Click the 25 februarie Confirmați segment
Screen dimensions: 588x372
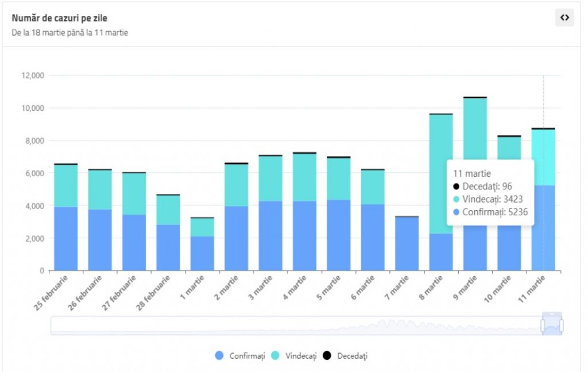click(65, 238)
